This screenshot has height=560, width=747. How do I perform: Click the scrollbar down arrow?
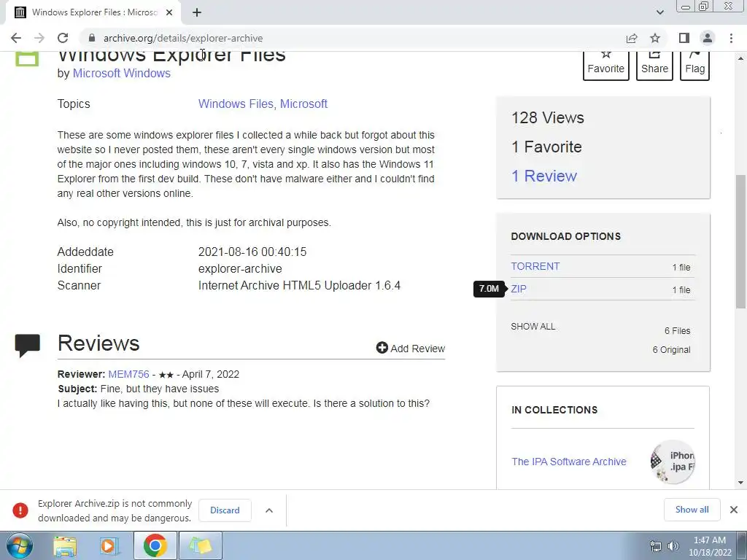740,483
